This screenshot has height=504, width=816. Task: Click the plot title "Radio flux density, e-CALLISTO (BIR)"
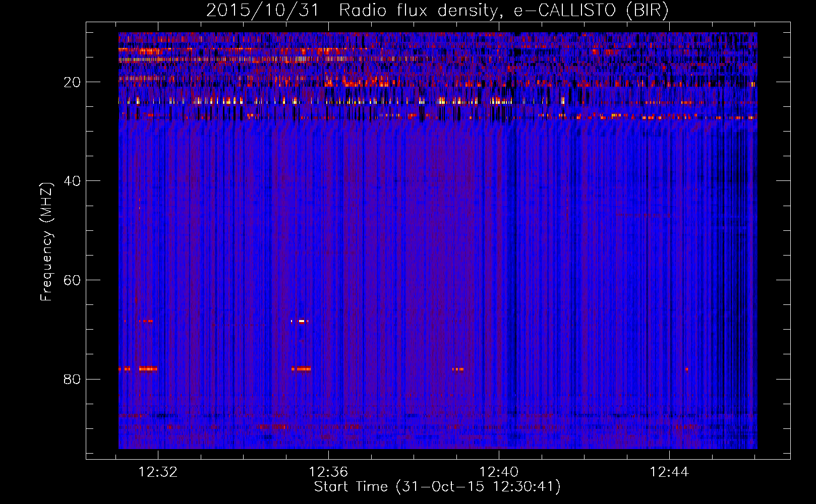point(503,11)
